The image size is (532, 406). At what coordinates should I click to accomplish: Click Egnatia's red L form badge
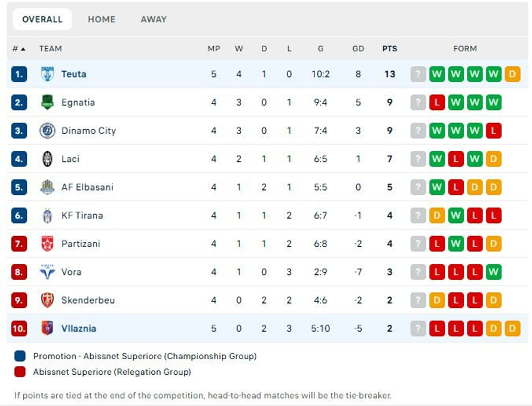point(437,102)
